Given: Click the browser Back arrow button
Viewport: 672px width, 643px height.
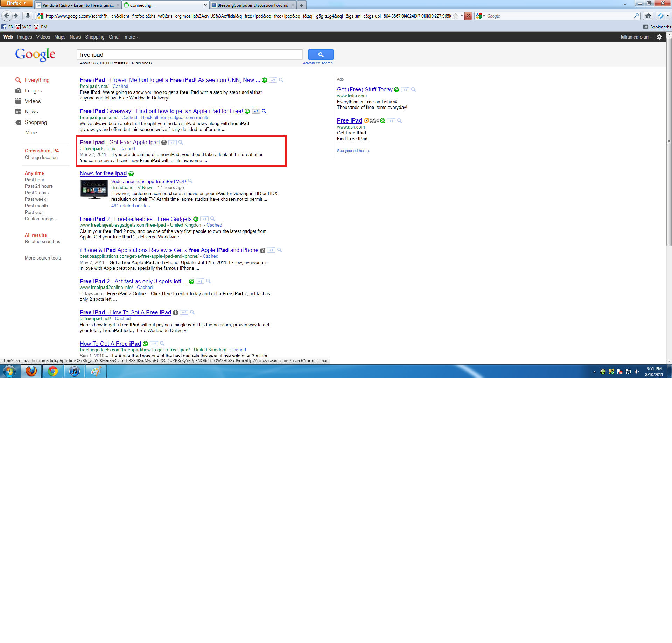Looking at the screenshot, I should (7, 16).
